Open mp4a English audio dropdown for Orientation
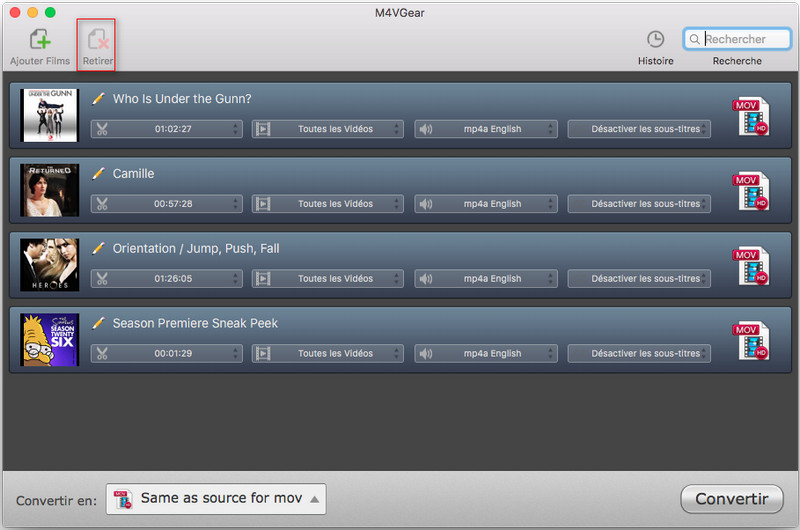Viewport: 800px width, 530px height. pos(486,279)
